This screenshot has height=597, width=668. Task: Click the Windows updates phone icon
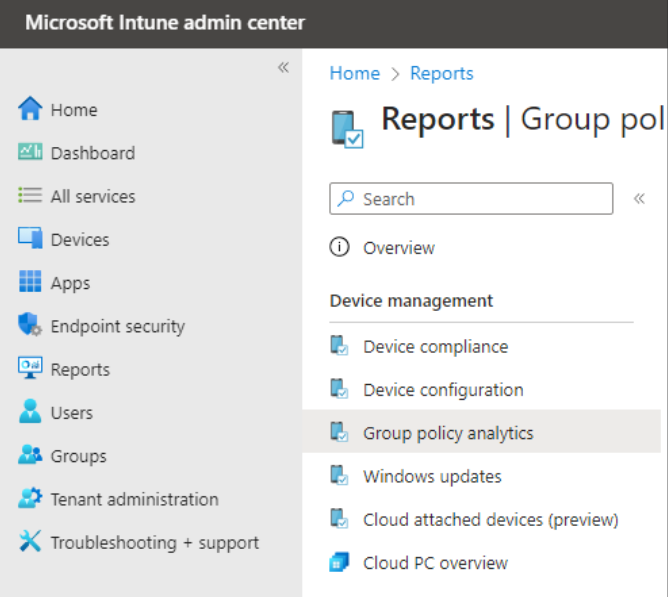339,475
